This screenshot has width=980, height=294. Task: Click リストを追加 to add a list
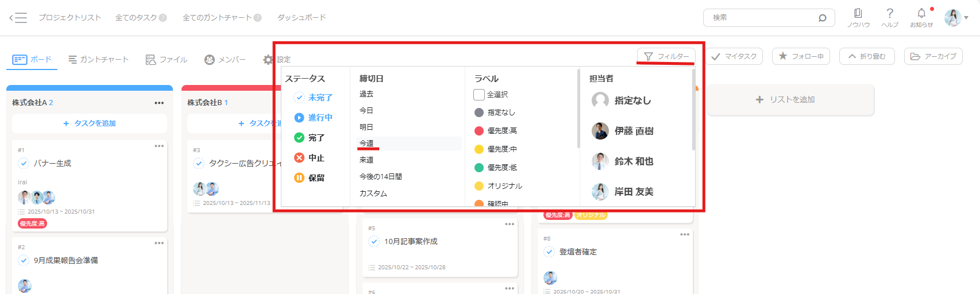tap(791, 99)
